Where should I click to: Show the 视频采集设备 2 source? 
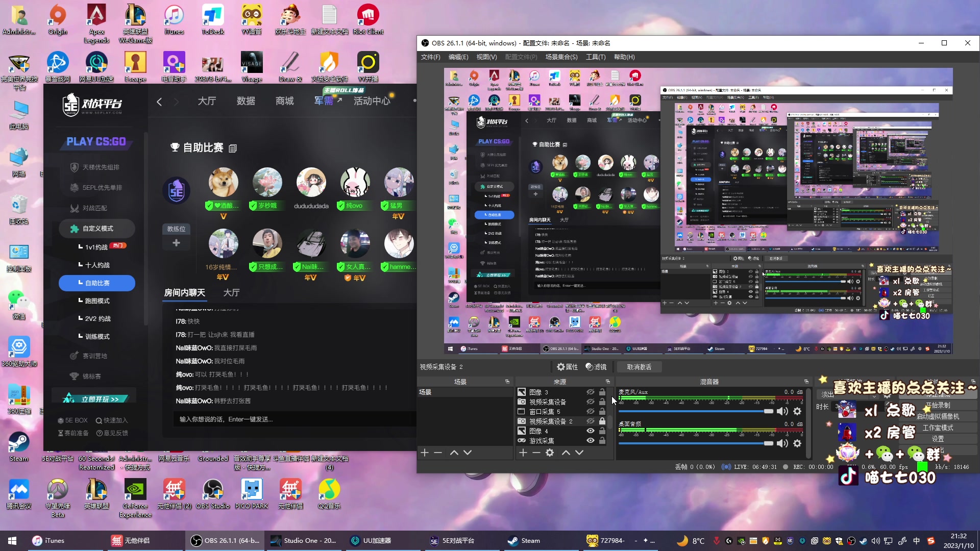tap(590, 421)
